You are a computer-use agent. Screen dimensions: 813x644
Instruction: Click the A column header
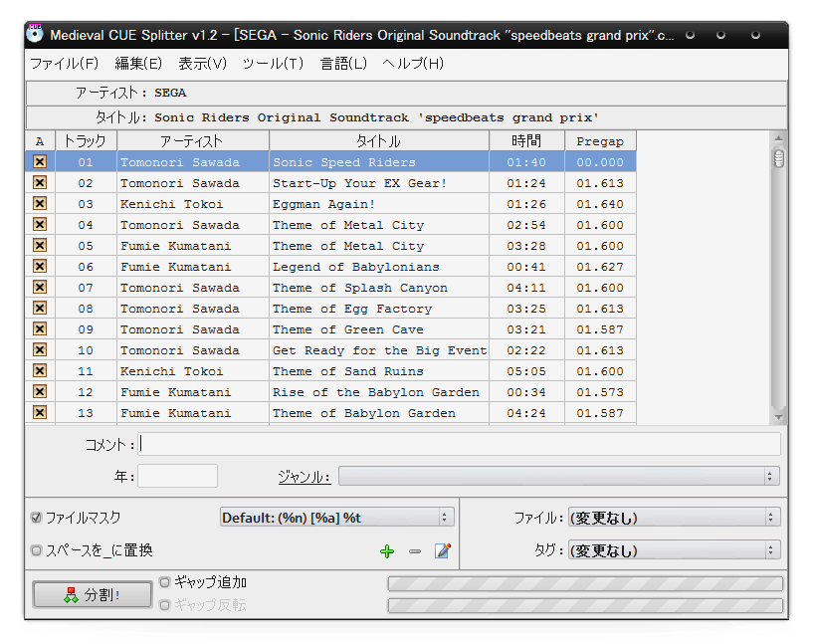tap(40, 141)
